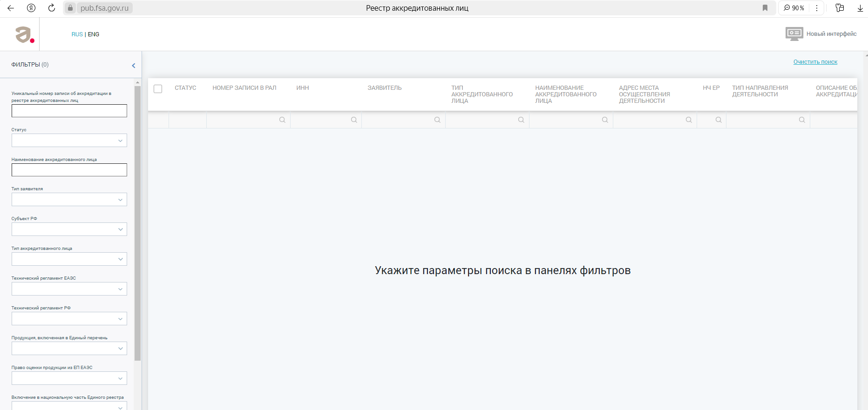Open browser downloads arrow icon
This screenshot has width=868, height=410.
point(860,8)
